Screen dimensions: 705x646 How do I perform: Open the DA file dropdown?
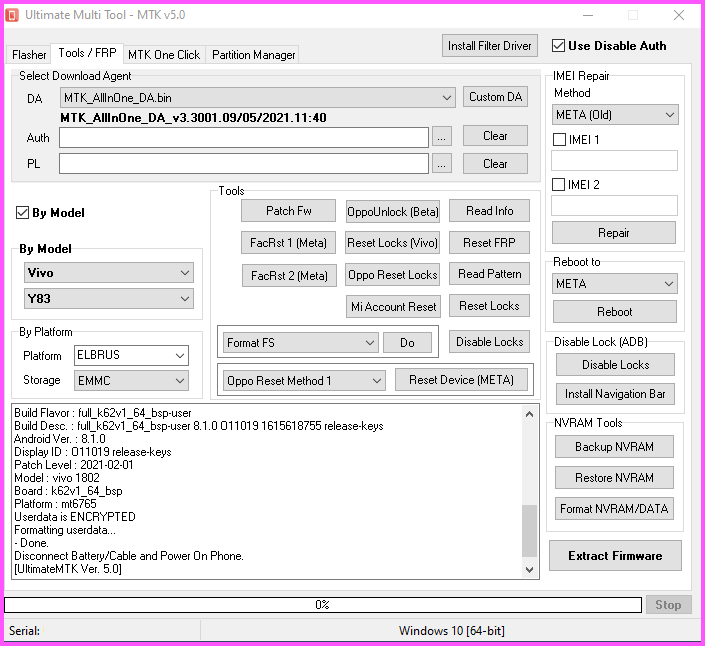[x=258, y=98]
